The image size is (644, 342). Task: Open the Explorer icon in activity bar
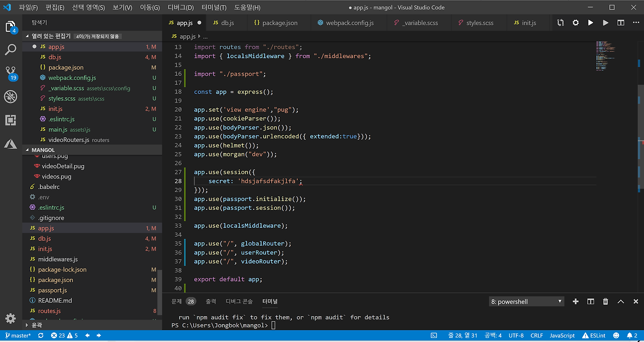click(11, 27)
